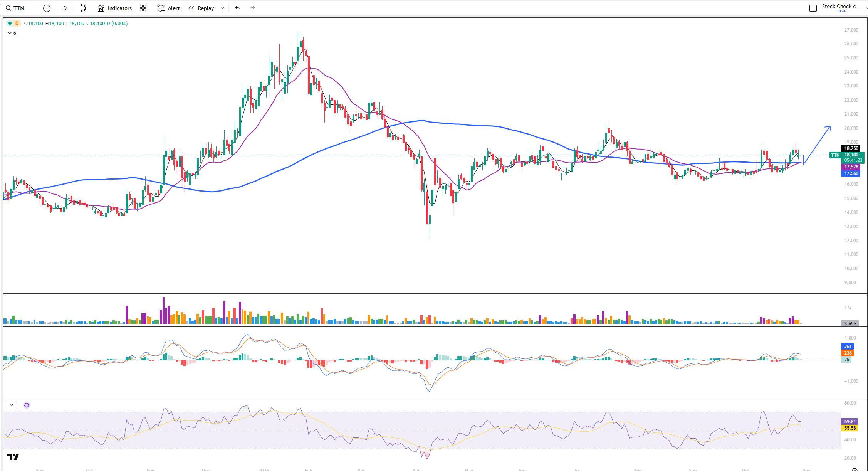The width and height of the screenshot is (868, 471).
Task: Toggle the green market status dot
Action: tap(10, 24)
